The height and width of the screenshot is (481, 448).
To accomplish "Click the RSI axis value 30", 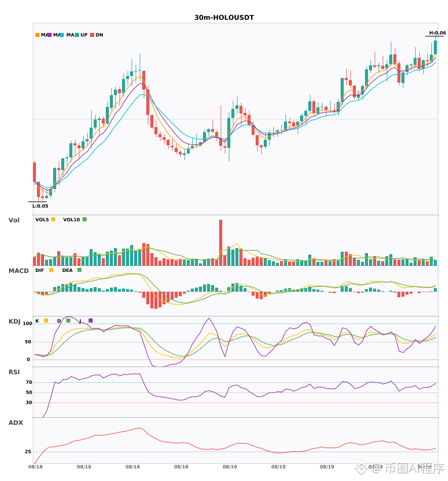I will coord(29,403).
